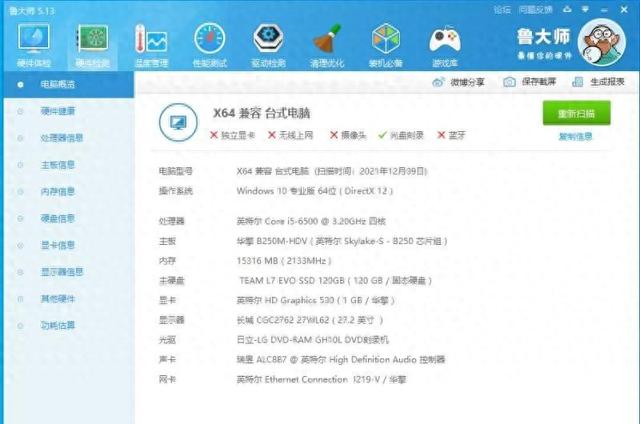Click the 鲁大师 mascot avatar

602,42
